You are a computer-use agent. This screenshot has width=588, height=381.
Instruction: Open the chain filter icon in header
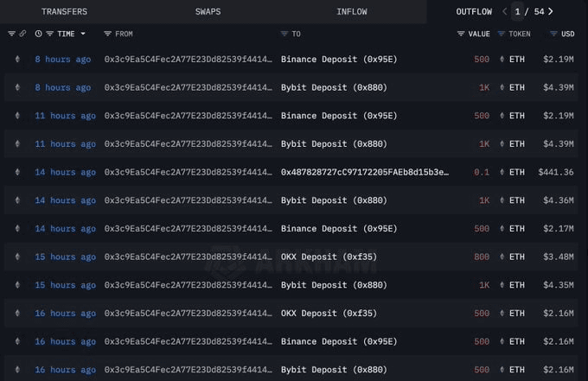click(x=11, y=34)
